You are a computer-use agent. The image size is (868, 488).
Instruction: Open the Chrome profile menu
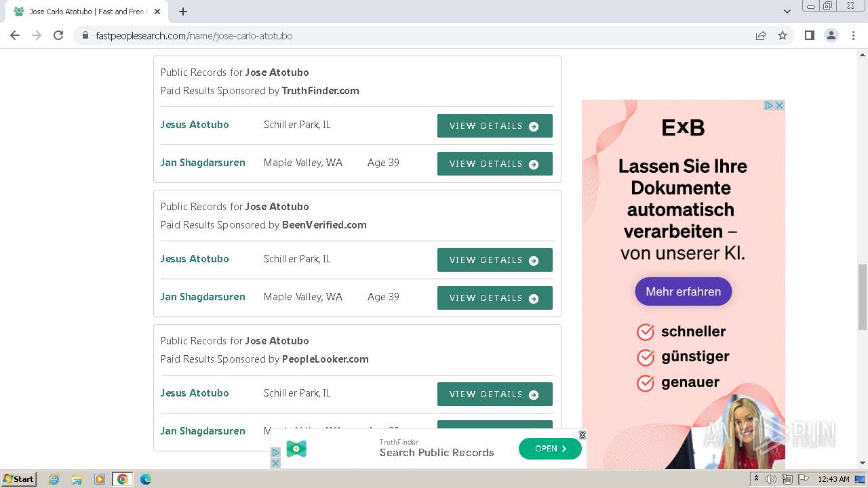click(x=831, y=35)
